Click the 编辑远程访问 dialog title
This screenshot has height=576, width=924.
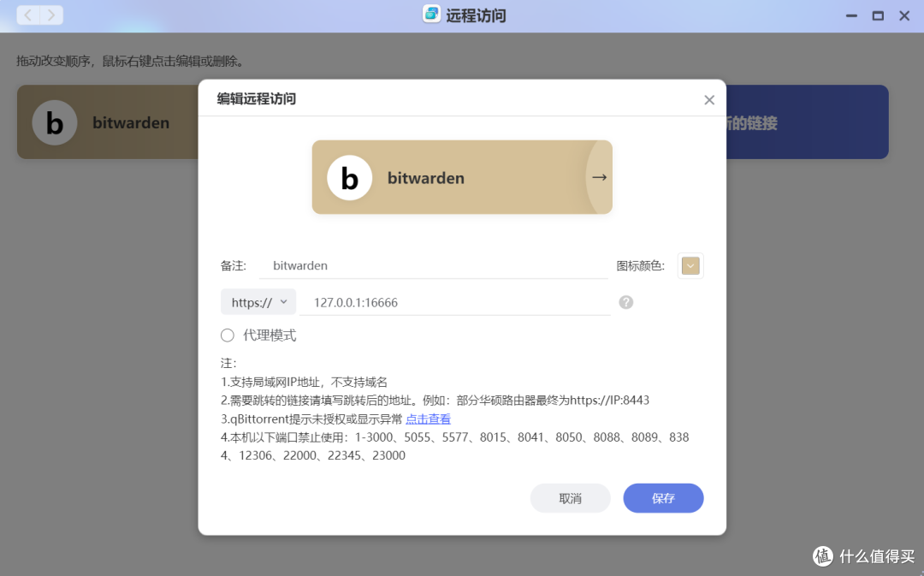tap(257, 99)
